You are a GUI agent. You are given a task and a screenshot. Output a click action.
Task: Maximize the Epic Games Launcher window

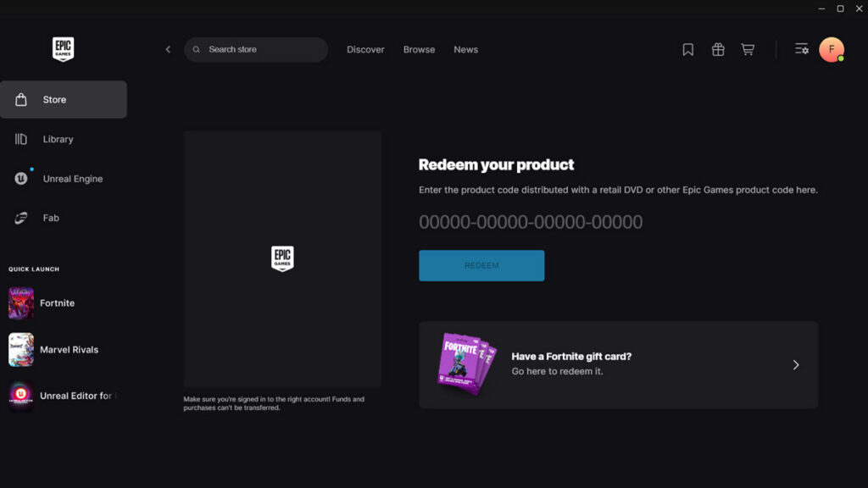[x=840, y=8]
